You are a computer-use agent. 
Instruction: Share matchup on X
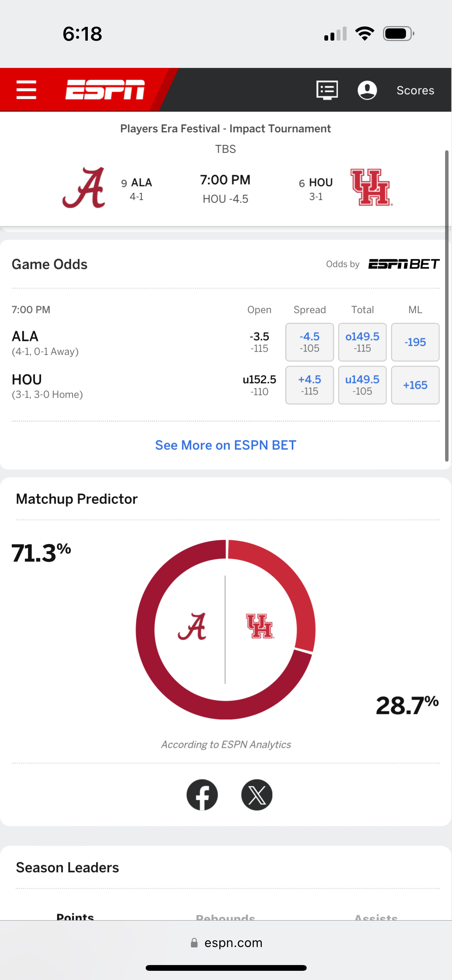(257, 795)
